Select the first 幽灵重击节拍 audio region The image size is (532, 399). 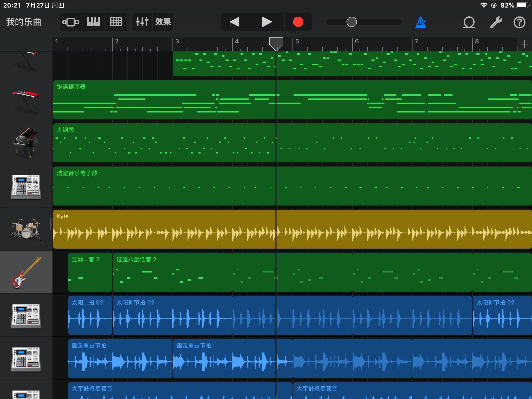[x=120, y=358]
